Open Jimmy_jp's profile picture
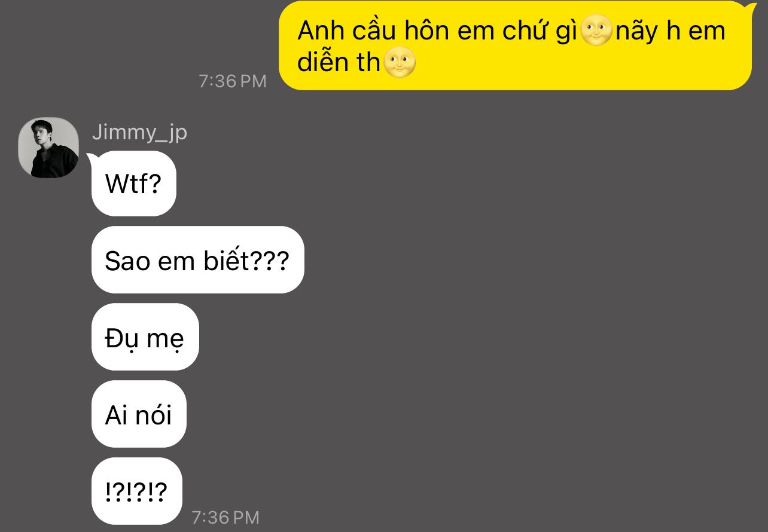Screen dimensions: 768x532 [48, 148]
